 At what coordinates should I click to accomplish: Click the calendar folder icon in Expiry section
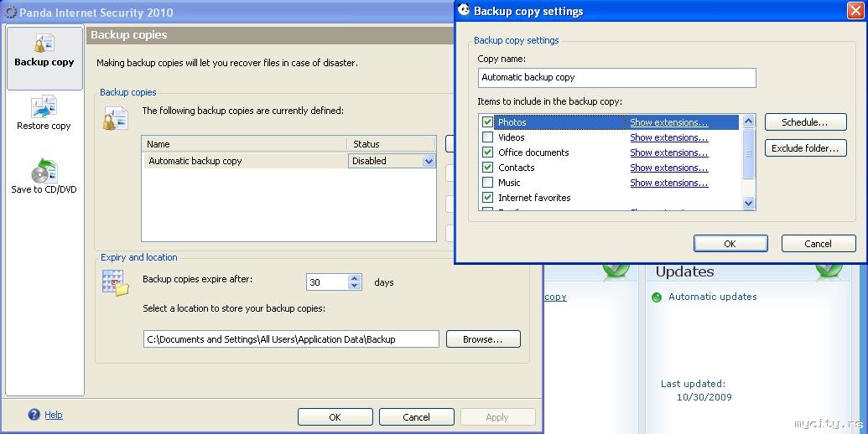(x=116, y=282)
